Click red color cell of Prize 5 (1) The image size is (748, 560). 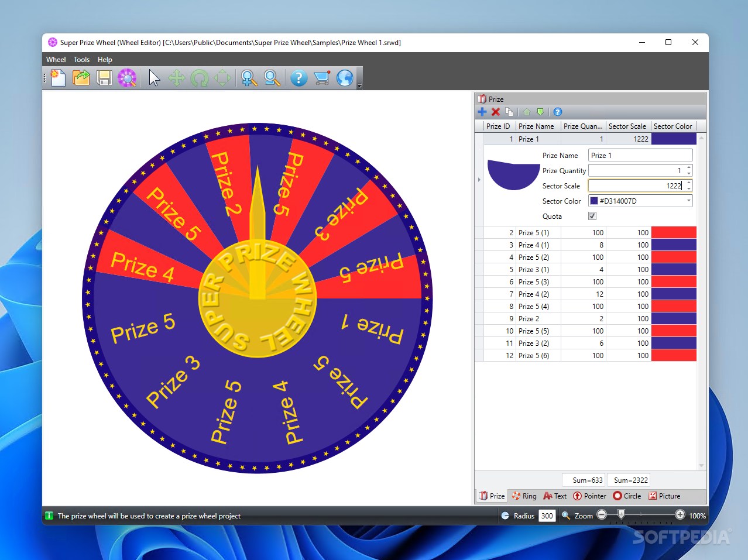click(674, 232)
